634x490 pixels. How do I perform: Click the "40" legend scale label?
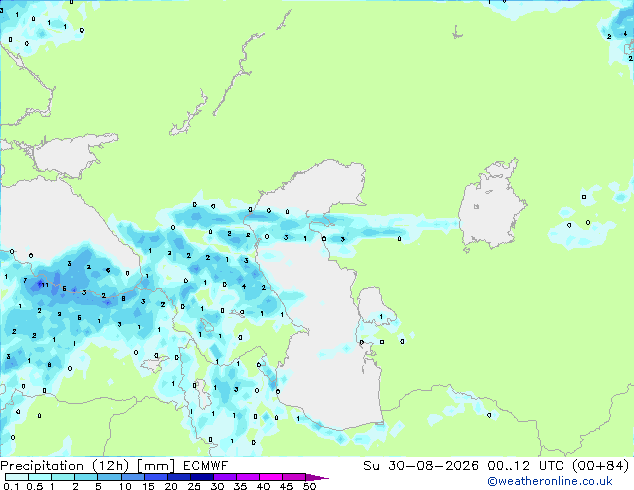point(263,486)
